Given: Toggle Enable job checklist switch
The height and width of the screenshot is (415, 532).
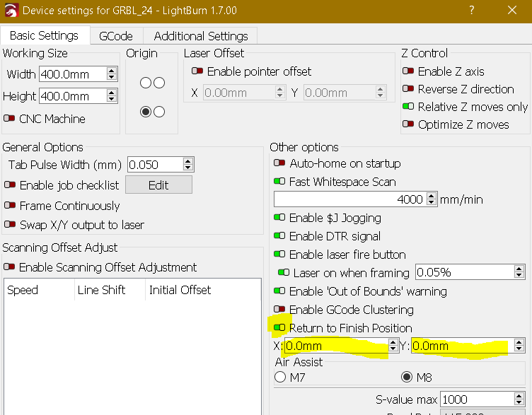Looking at the screenshot, I should 10,185.
